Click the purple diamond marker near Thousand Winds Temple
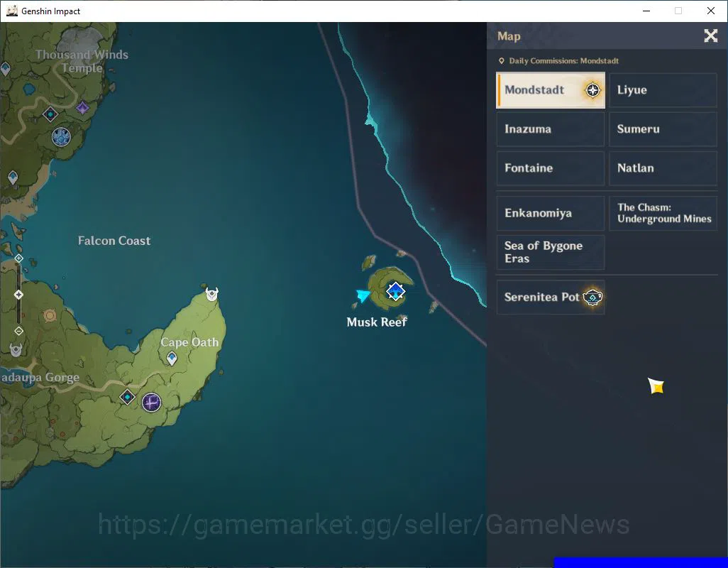 [x=82, y=108]
